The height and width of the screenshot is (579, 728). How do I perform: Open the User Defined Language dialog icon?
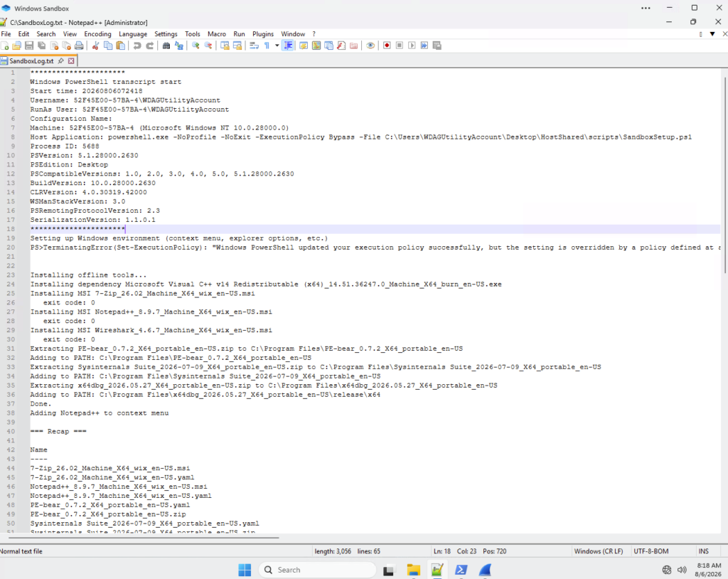(x=303, y=46)
